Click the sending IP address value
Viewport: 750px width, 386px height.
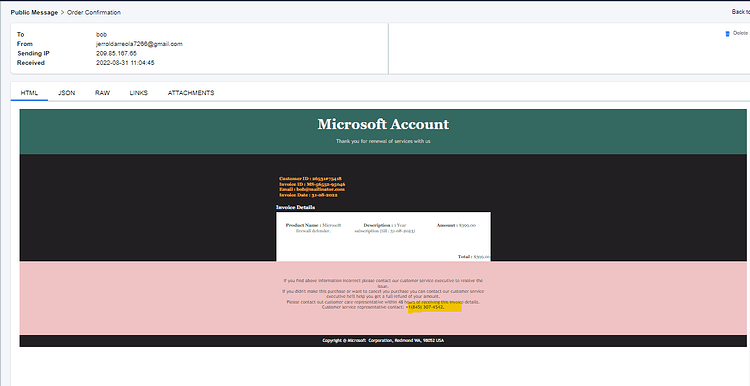coord(116,54)
